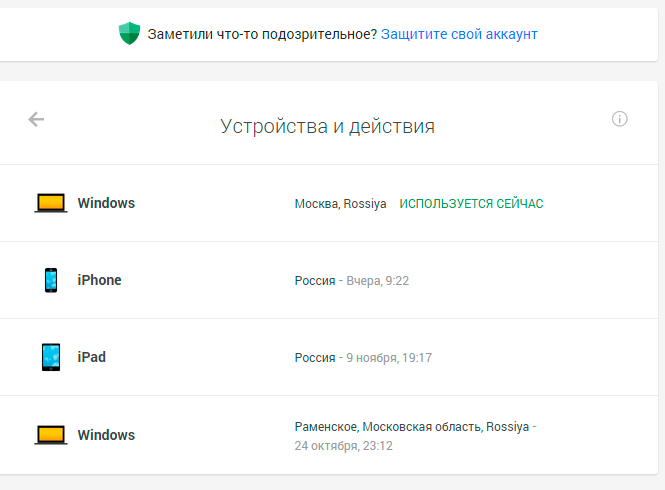Click the iPhone device icon
The image size is (665, 490).
click(x=50, y=280)
